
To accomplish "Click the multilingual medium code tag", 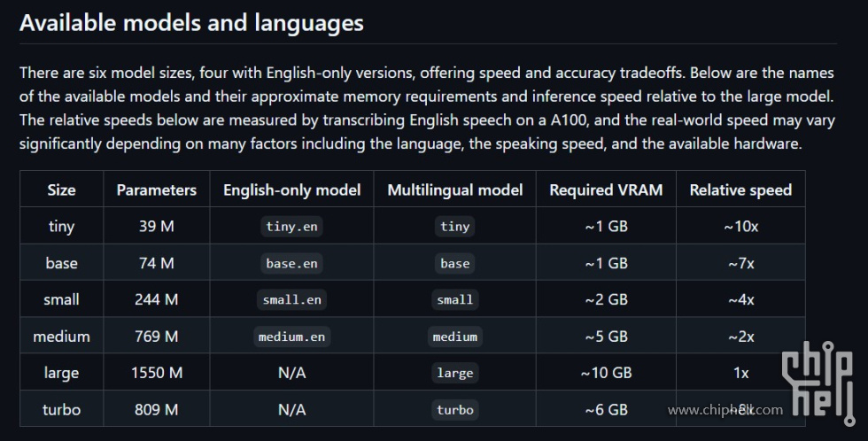I will 455,337.
